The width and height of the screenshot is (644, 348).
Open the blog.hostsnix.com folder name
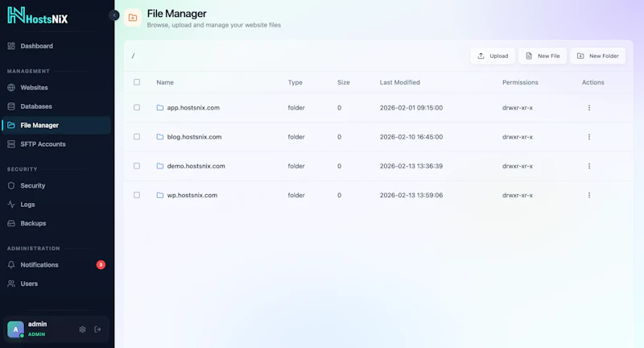[x=194, y=137]
